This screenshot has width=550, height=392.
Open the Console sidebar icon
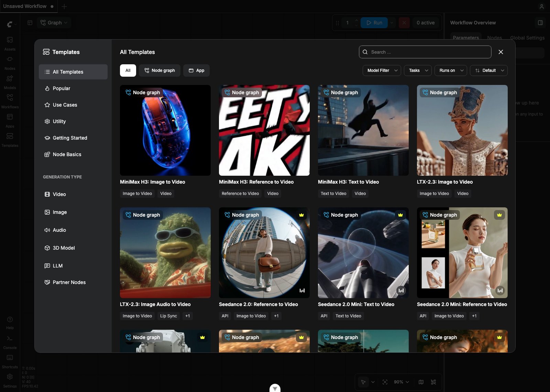(10, 342)
